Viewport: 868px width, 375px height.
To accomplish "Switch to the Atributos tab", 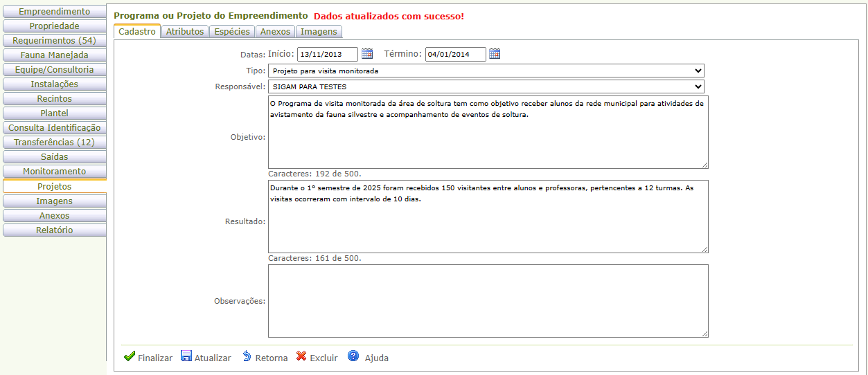I will coord(185,31).
